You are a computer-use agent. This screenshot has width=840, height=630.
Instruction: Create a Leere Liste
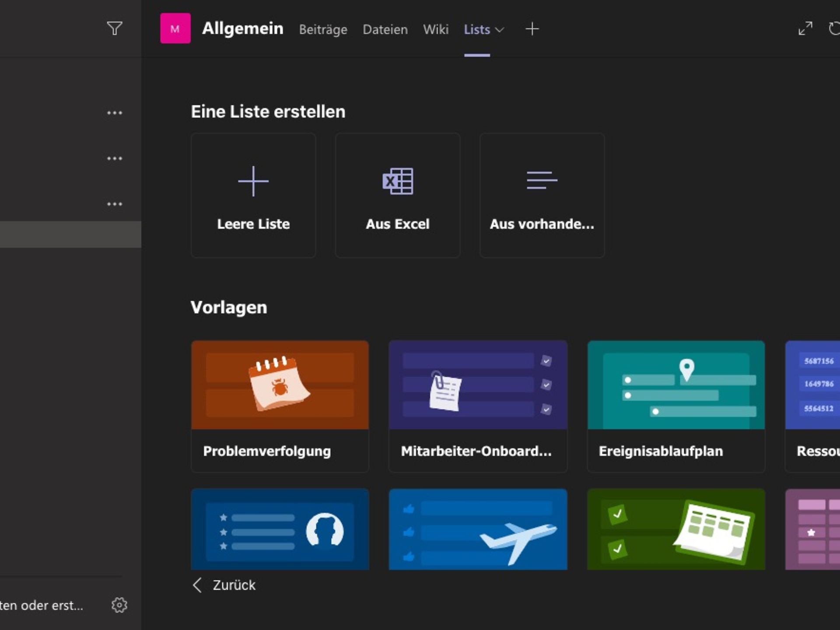pyautogui.click(x=253, y=195)
